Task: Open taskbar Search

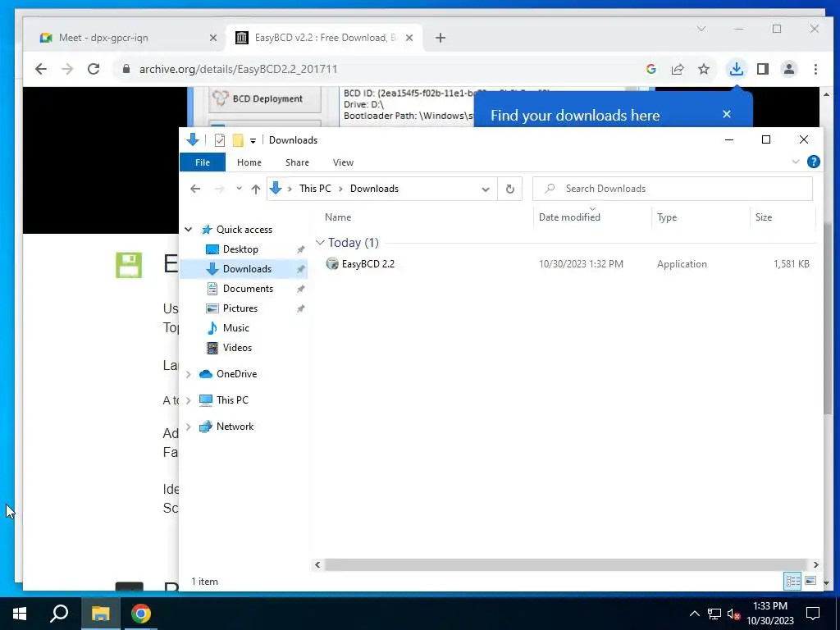Action: click(x=59, y=614)
